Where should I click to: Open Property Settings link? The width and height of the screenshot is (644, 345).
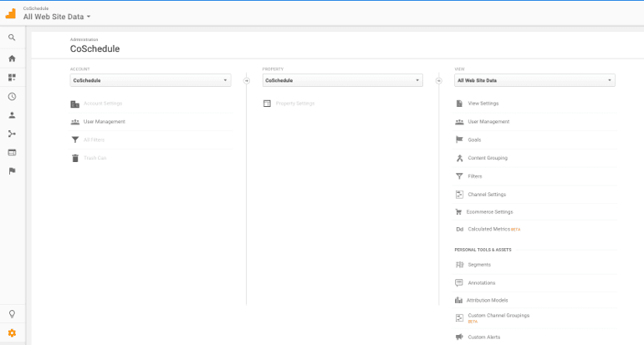(295, 104)
